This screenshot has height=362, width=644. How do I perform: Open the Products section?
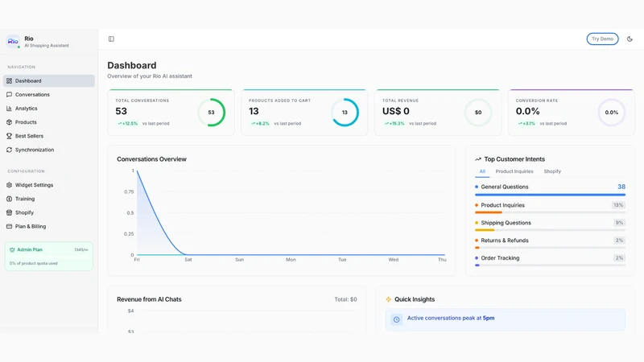click(x=49, y=122)
